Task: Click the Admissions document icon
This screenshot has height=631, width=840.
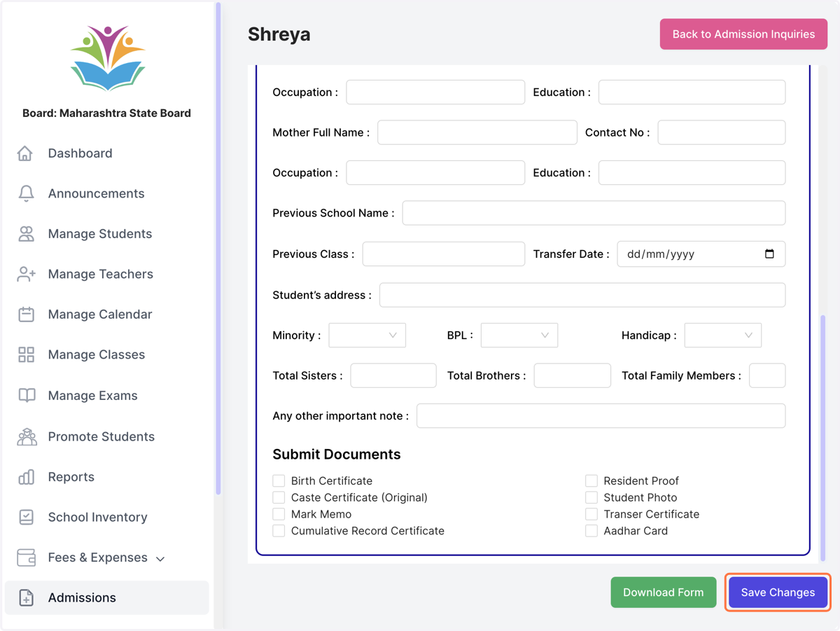Action: pos(26,598)
